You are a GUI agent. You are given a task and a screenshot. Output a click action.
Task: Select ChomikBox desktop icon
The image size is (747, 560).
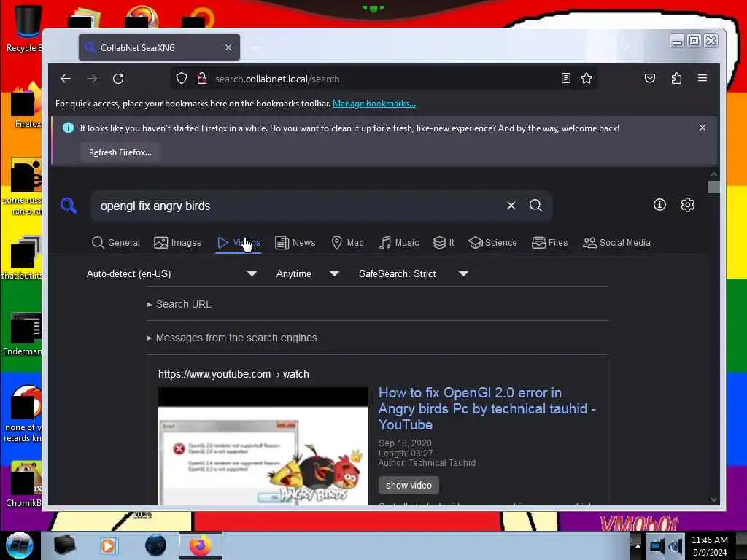[x=25, y=484]
